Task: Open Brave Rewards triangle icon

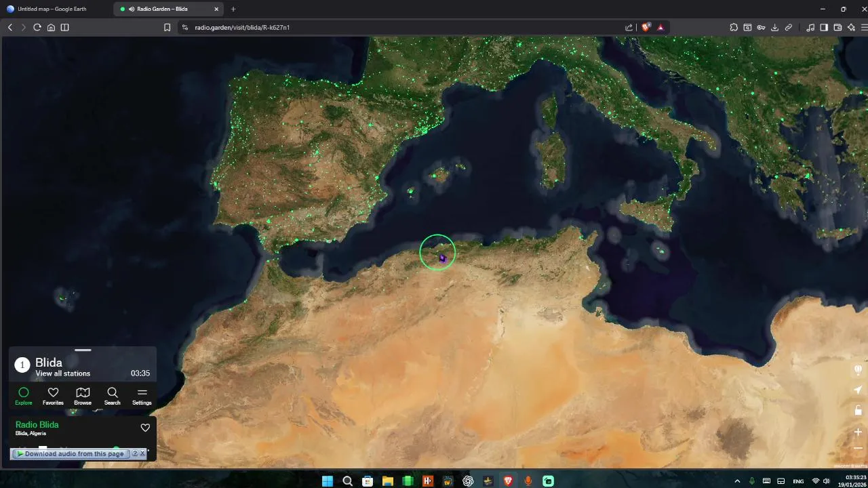Action: (660, 27)
